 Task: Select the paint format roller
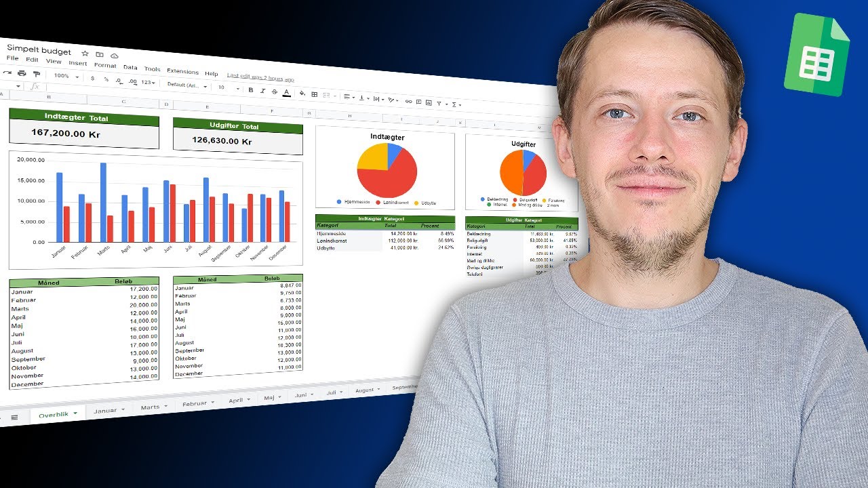37,74
